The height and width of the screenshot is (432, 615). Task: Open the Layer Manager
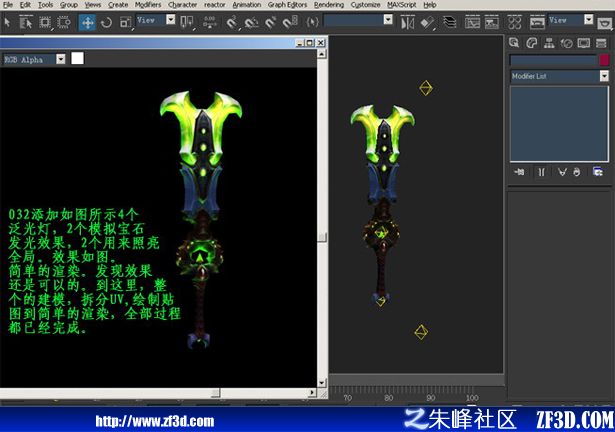click(449, 22)
